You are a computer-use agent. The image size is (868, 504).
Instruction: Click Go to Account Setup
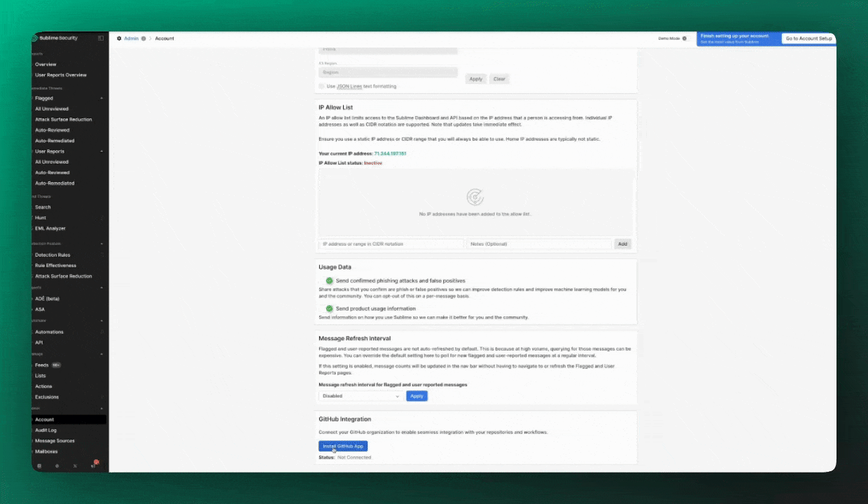pos(808,38)
